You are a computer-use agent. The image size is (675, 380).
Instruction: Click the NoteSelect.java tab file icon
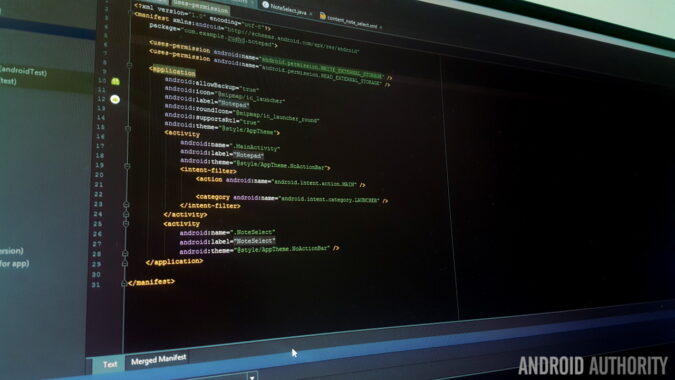click(266, 5)
